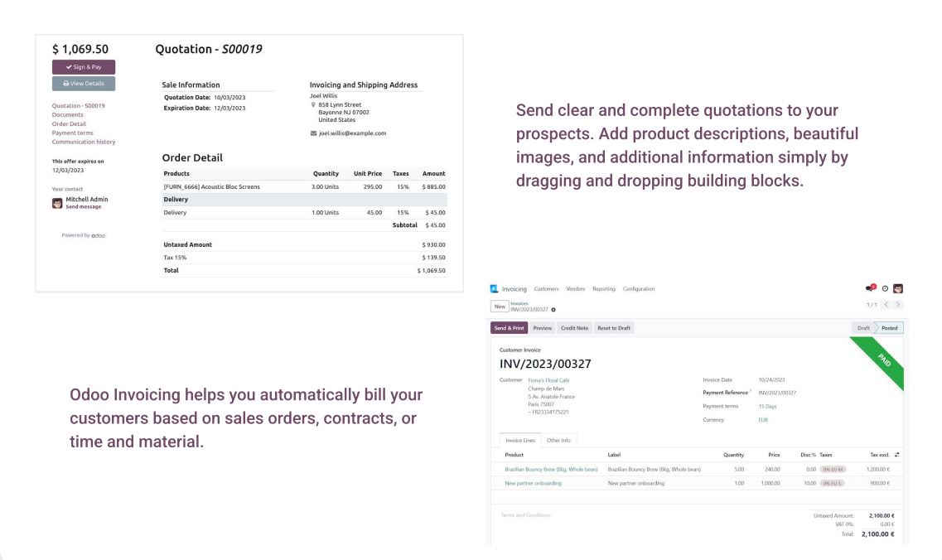Open the activities clock icon
942x560 pixels.
pyautogui.click(x=885, y=289)
